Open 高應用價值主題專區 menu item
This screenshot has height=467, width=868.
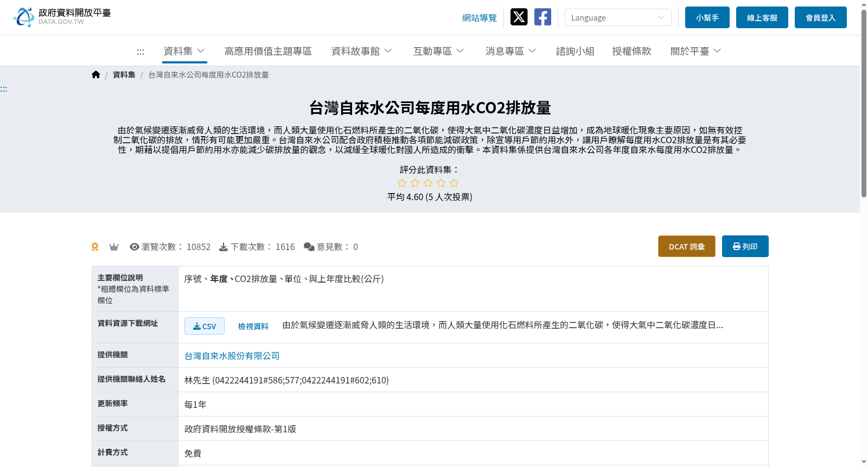click(x=268, y=51)
